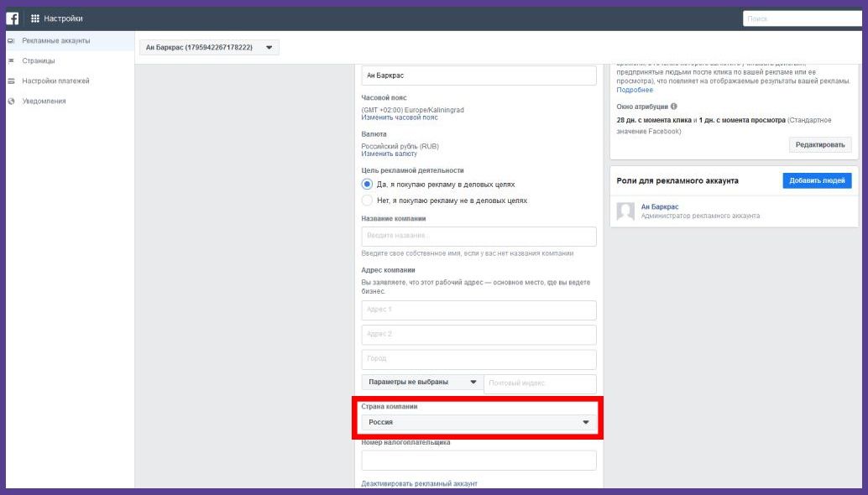
Task: Click the Роли для рекламного аккаунта heading
Action: coord(677,181)
